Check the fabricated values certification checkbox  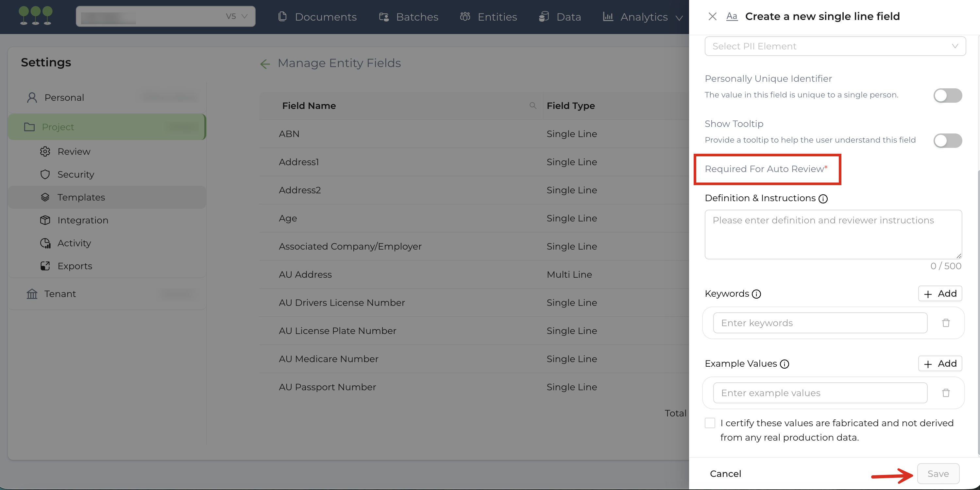pyautogui.click(x=710, y=423)
